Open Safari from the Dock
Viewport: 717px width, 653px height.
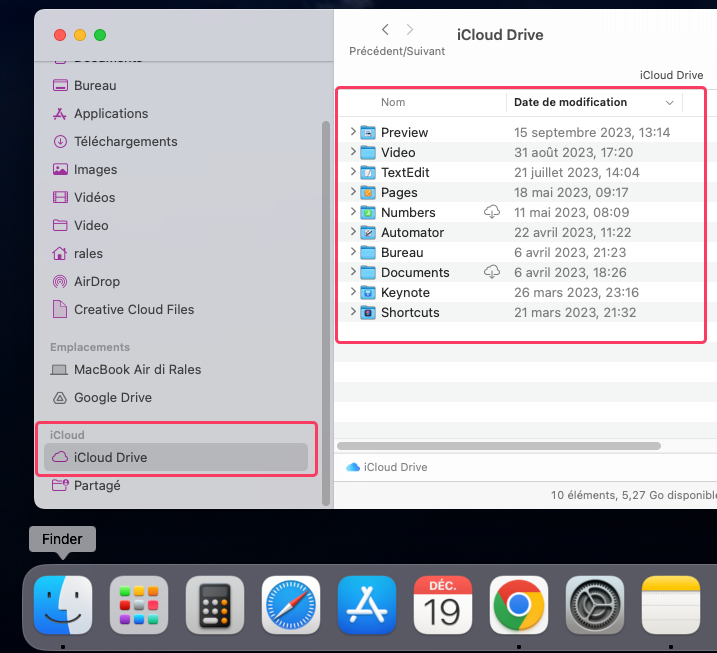[x=291, y=606]
